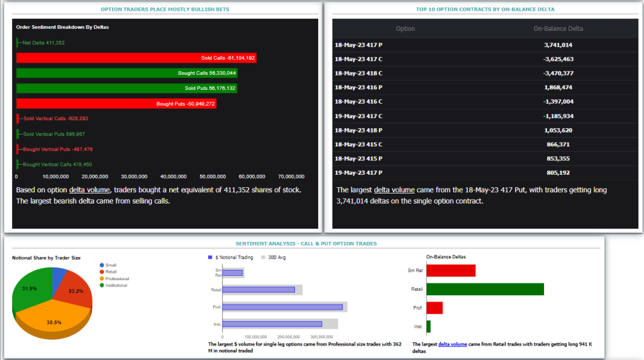This screenshot has width=644, height=360.
Task: Click the 805,192 delta value
Action: 558,173
